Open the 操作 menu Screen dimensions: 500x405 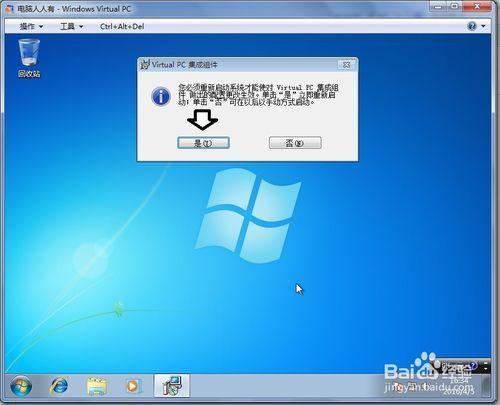31,26
